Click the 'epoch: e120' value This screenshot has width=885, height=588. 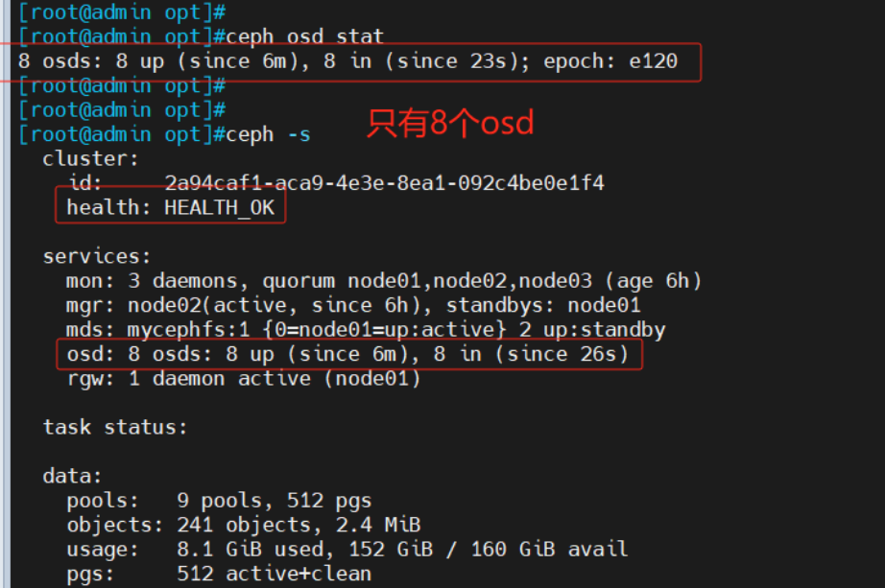[610, 61]
